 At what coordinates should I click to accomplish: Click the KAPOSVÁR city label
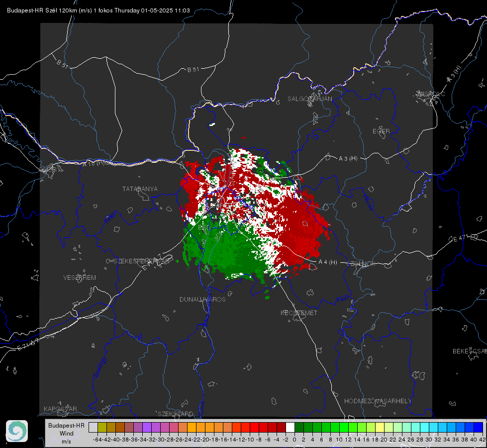point(60,409)
